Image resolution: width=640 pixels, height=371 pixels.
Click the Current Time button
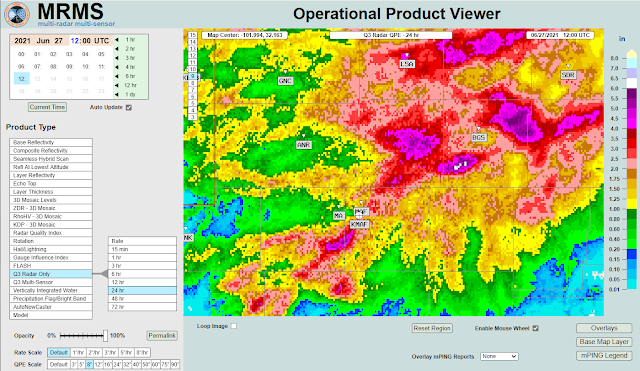click(x=47, y=107)
